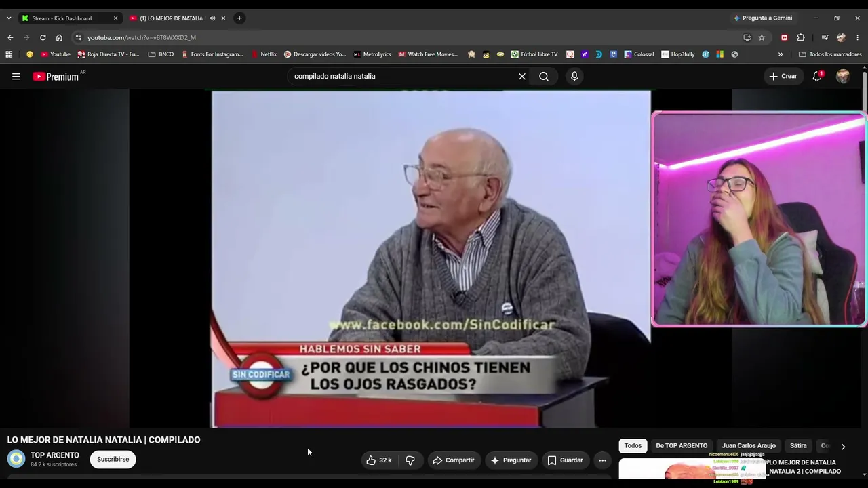Image resolution: width=868 pixels, height=488 pixels.
Task: Open the media controls toolbar icon
Action: (825, 37)
